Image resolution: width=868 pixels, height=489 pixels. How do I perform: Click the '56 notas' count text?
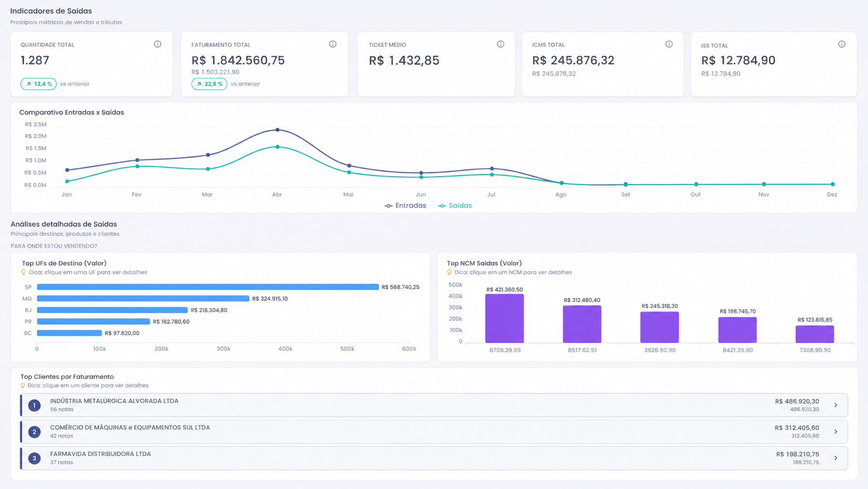(62, 409)
